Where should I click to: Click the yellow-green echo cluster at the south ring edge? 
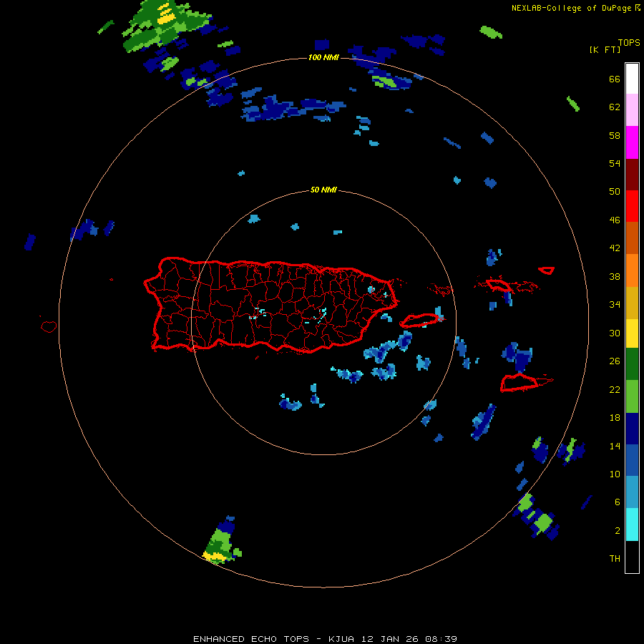coord(223,540)
